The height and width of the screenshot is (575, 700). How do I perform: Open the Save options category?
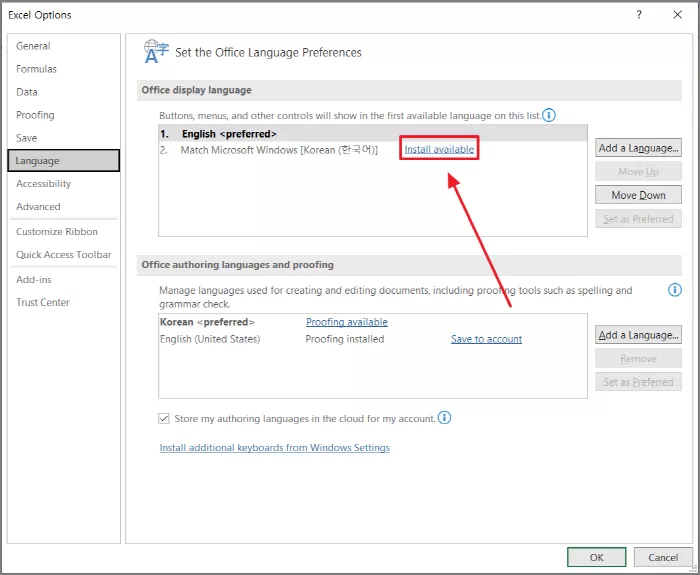pos(63,138)
